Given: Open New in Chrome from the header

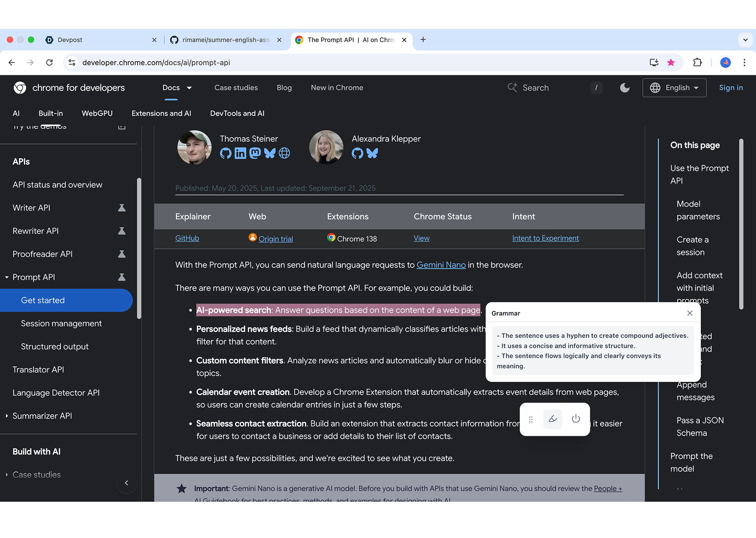Looking at the screenshot, I should [337, 88].
